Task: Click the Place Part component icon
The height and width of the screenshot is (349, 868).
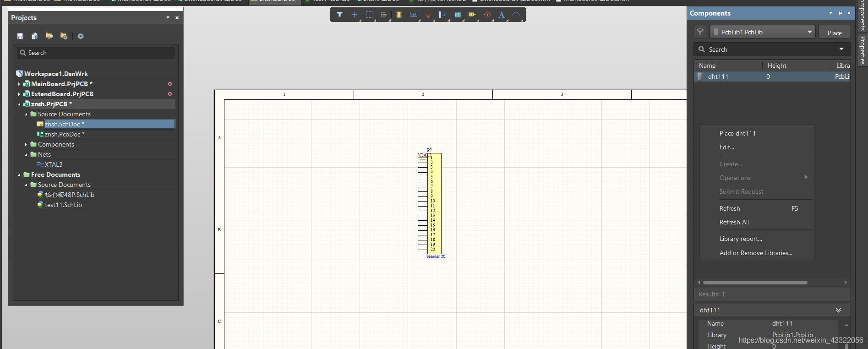Action: click(x=399, y=15)
